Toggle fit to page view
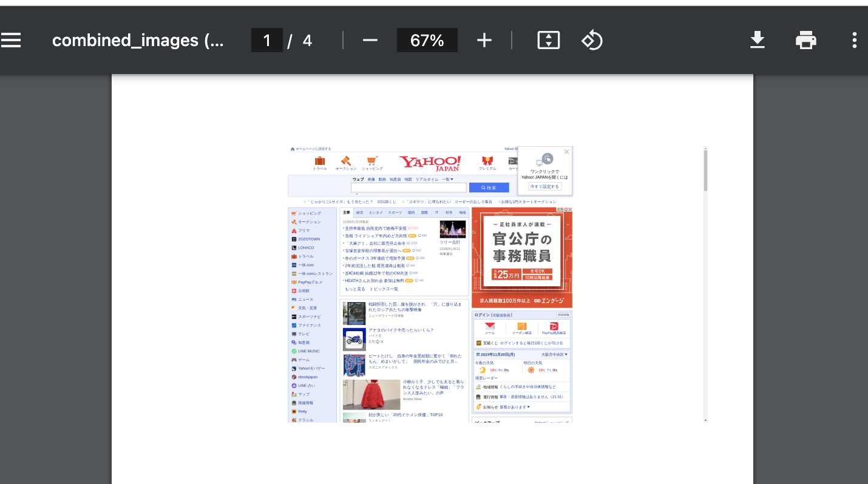868x484 pixels. (x=549, y=41)
